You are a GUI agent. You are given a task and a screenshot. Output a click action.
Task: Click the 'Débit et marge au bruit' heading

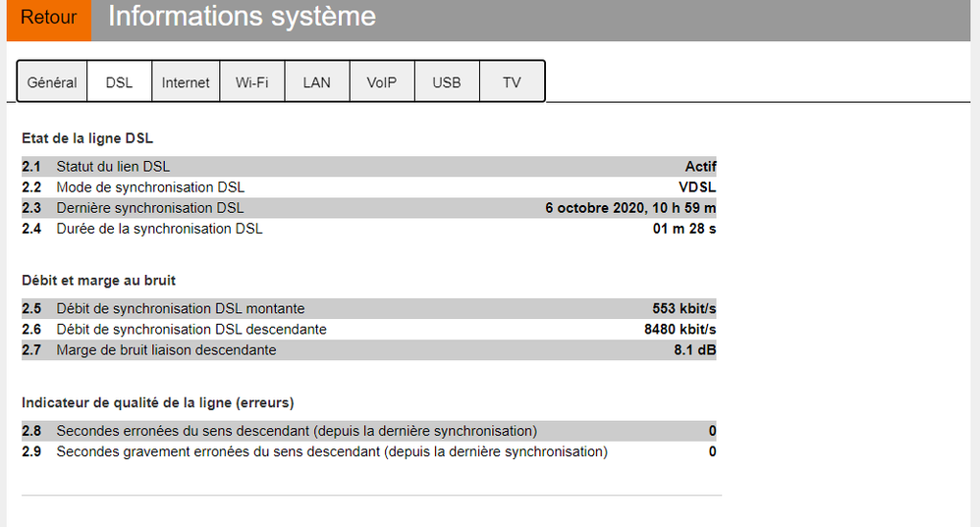[99, 281]
